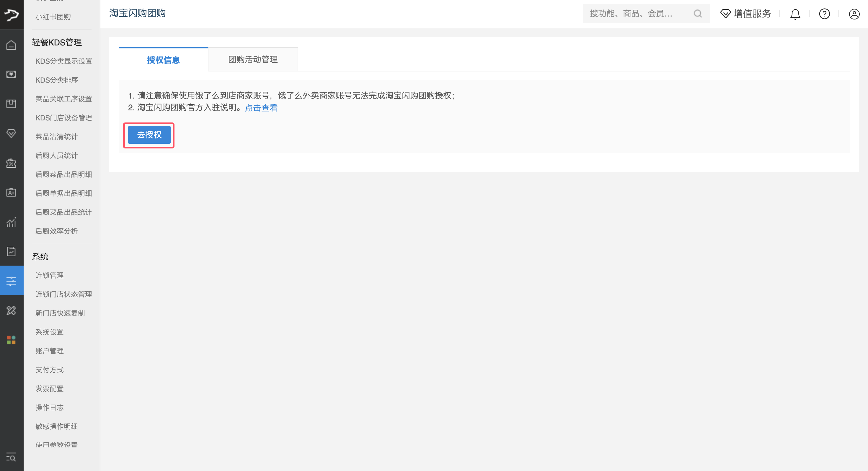Image resolution: width=868 pixels, height=471 pixels.
Task: Open 系统设置 in the sidebar
Action: 50,332
